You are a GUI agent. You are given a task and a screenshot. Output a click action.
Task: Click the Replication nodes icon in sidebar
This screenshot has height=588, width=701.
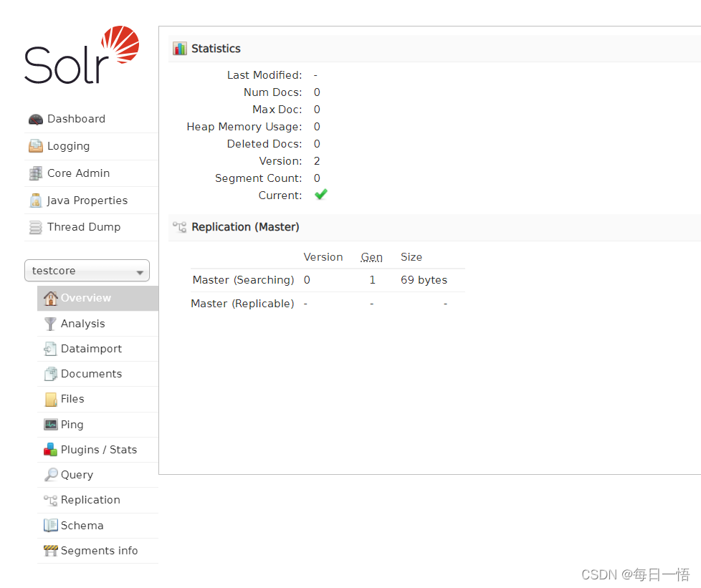[50, 501]
